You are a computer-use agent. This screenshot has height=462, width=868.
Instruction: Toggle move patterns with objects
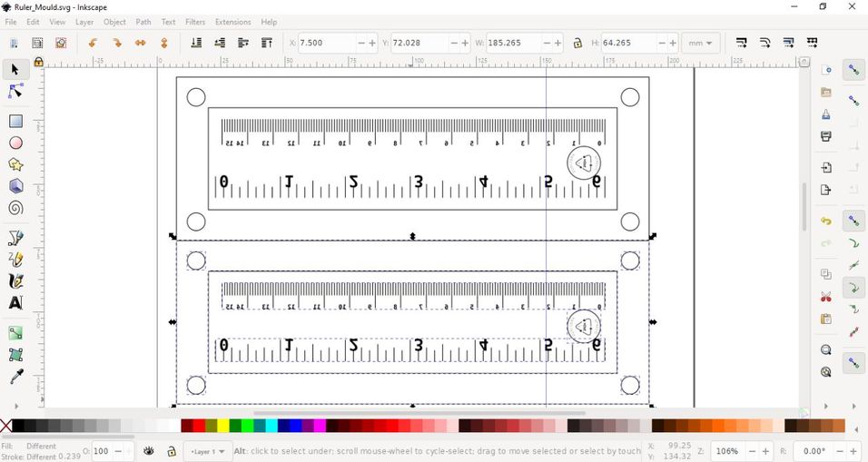(x=812, y=43)
